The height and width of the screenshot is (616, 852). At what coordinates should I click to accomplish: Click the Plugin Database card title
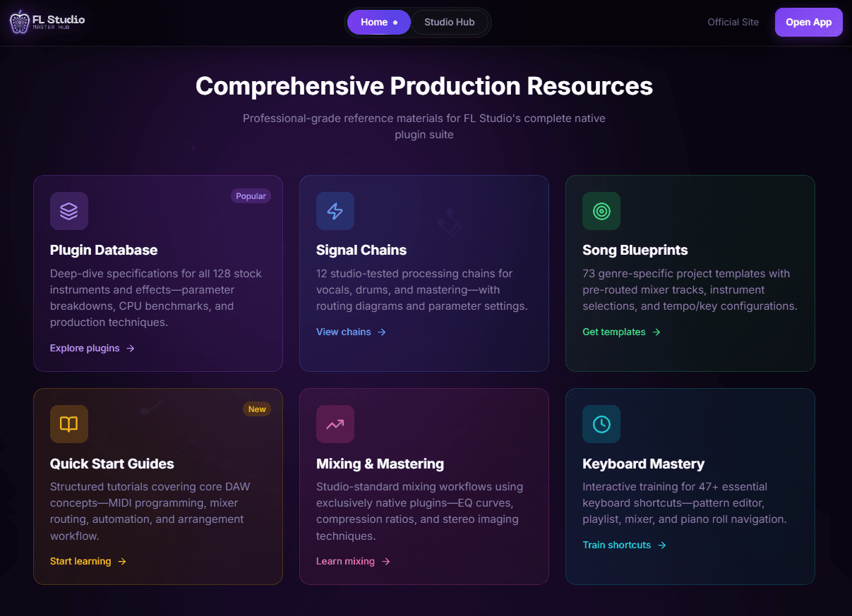tap(104, 250)
